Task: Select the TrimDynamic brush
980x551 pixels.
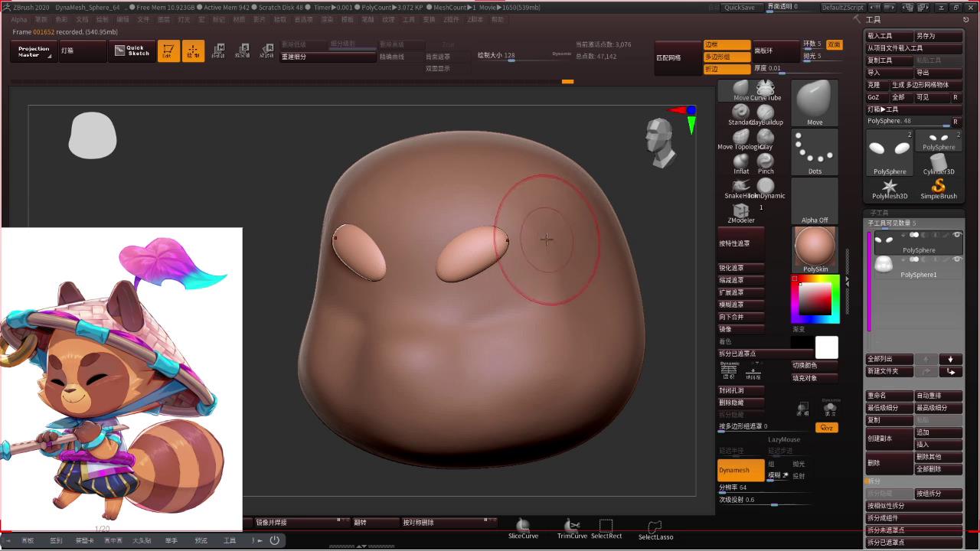Action: click(x=765, y=186)
